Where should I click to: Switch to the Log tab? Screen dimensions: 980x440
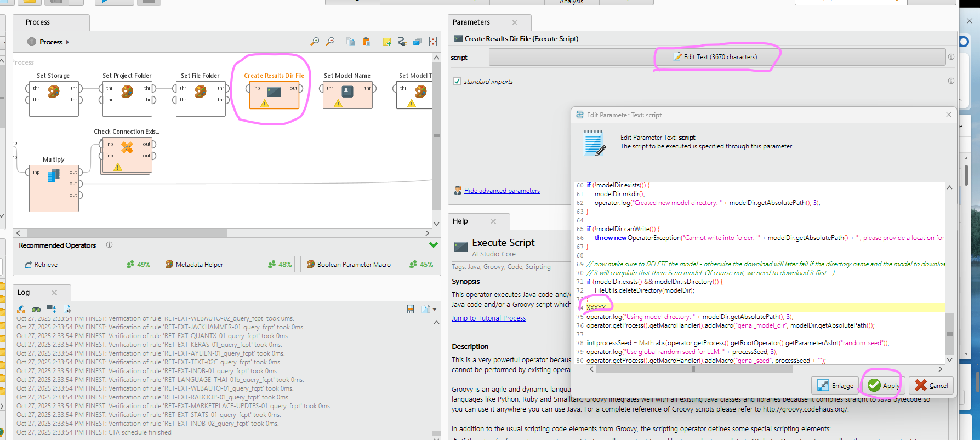24,293
